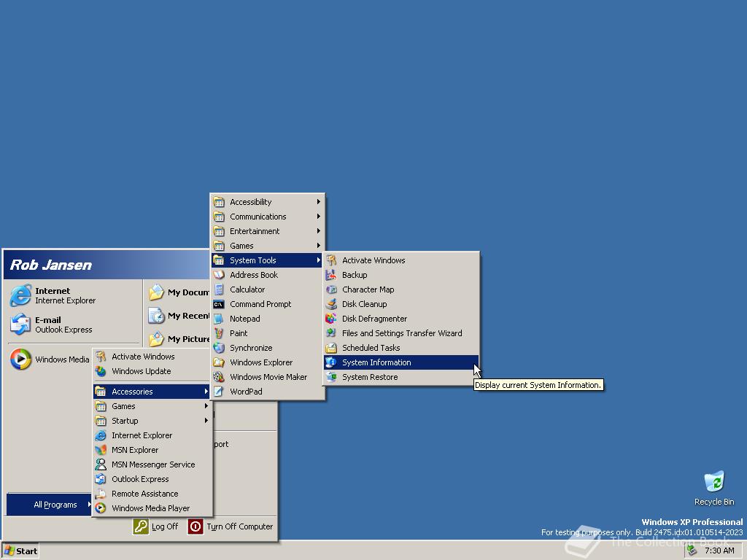Click the Character Map icon
The width and height of the screenshot is (747, 560).
point(331,289)
